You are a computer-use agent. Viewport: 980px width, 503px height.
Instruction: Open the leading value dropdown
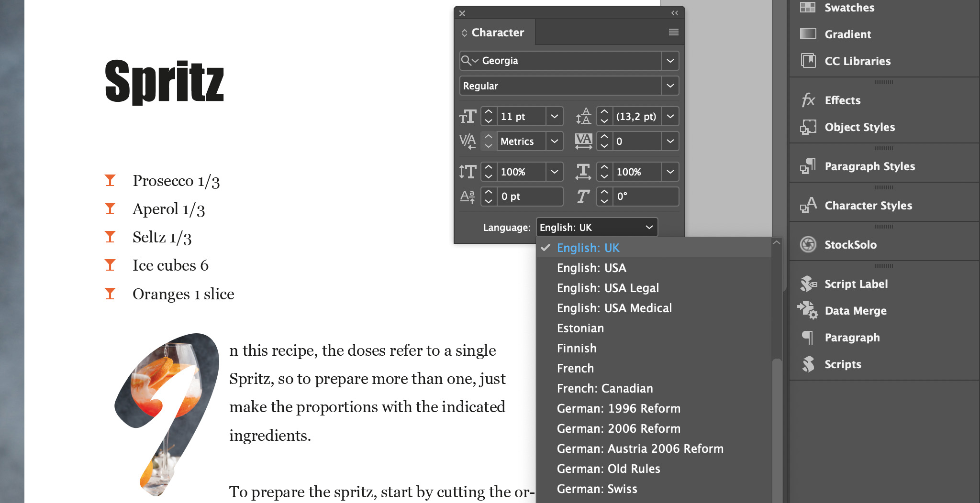click(670, 116)
